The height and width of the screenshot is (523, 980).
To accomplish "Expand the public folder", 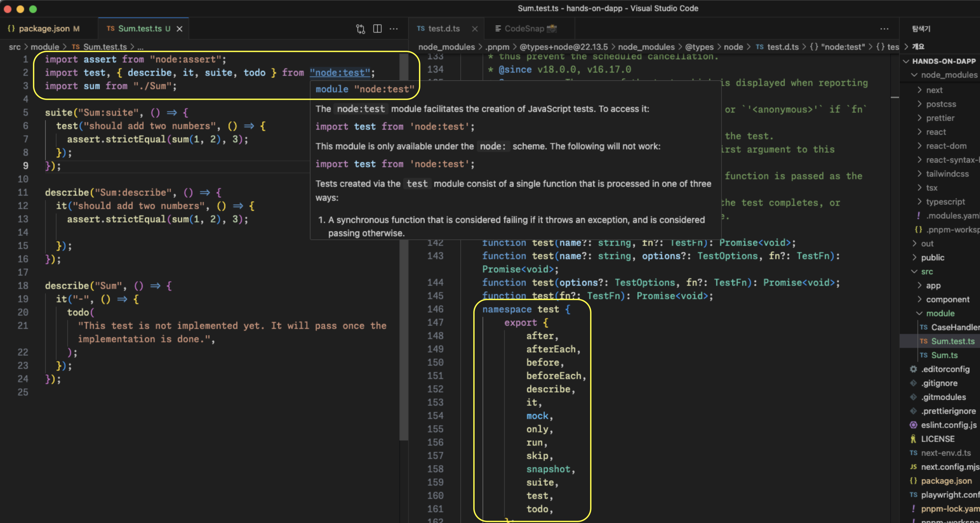I will click(x=932, y=258).
